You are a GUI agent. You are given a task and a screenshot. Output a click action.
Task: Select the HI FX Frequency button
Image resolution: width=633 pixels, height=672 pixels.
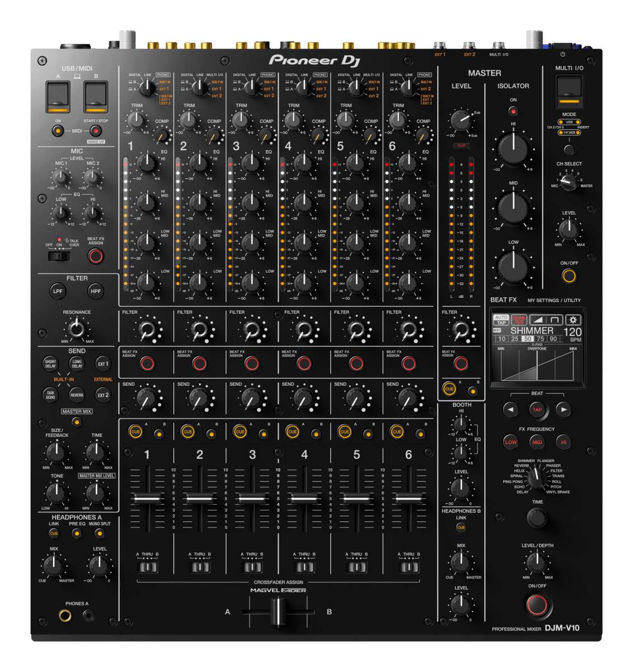564,442
